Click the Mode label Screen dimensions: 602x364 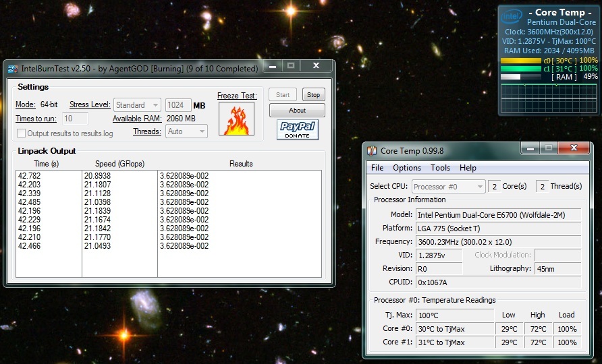point(26,104)
